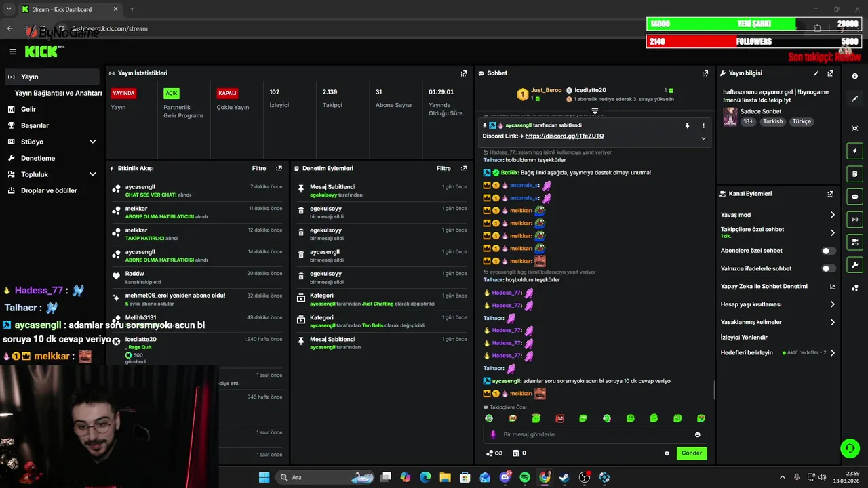This screenshot has height=488, width=868.
Task: Toggle Yalnızca ifadelerle sohbet switch
Action: [x=828, y=268]
